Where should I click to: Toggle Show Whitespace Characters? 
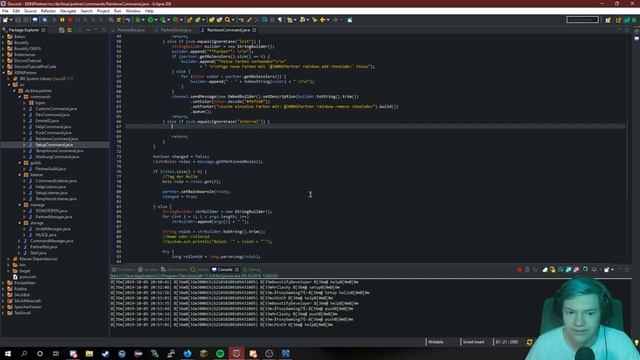click(280, 20)
